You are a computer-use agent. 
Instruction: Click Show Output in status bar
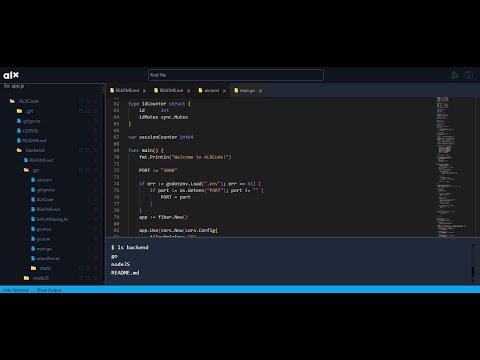coord(49,290)
